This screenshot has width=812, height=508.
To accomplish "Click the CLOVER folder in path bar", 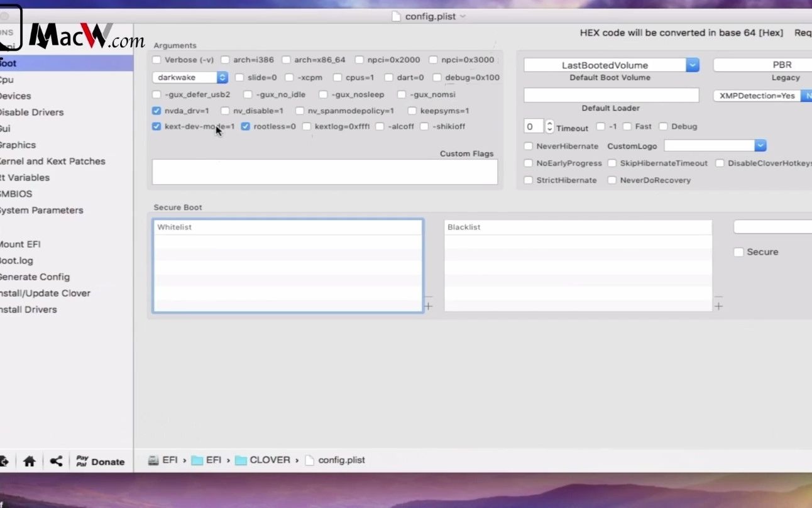I will pos(263,460).
